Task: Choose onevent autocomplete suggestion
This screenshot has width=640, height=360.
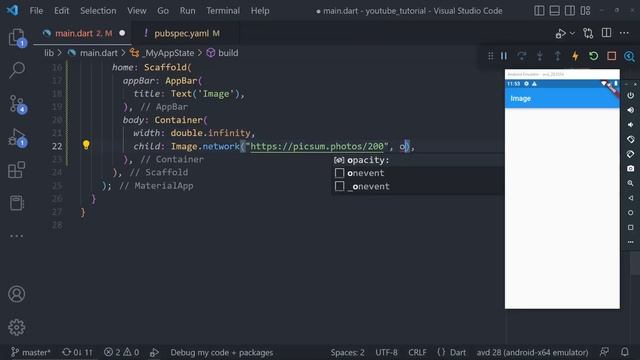Action: (418, 173)
